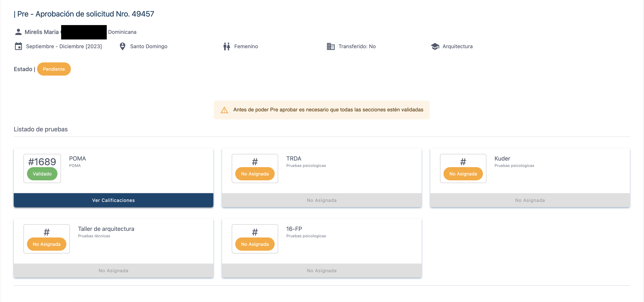Click the calendar icon for Septiembre - Diciembre
This screenshot has width=644, height=302.
[x=18, y=46]
